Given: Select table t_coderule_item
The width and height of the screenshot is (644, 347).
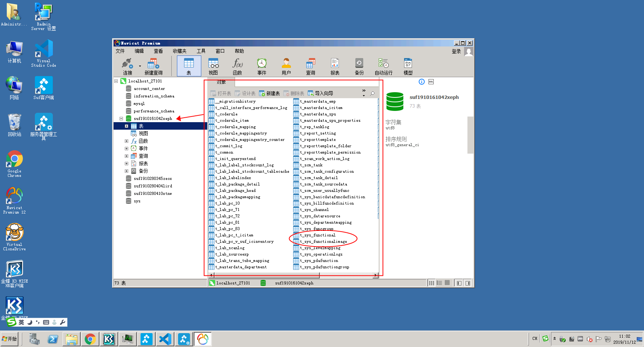Looking at the screenshot, I should pyautogui.click(x=232, y=121).
